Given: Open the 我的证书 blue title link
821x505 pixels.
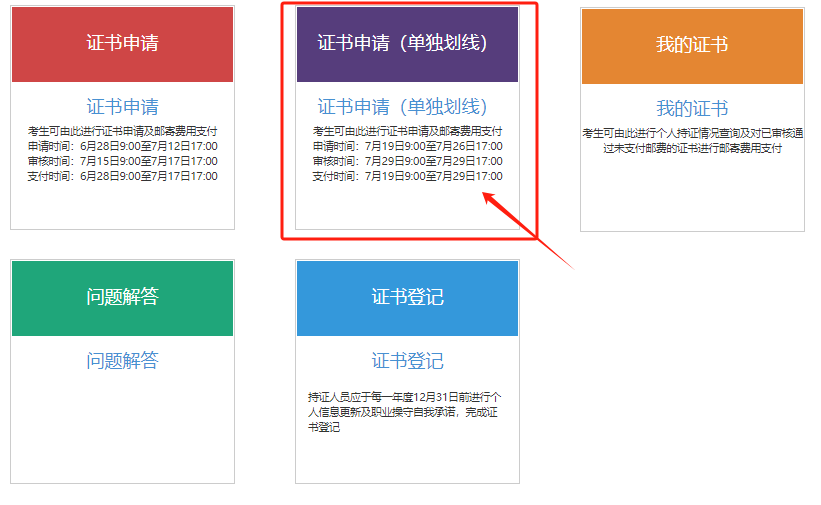Looking at the screenshot, I should 692,108.
